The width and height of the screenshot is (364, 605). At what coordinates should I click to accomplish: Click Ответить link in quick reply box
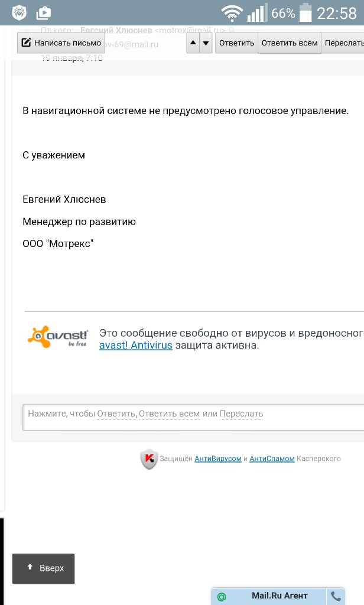point(116,414)
